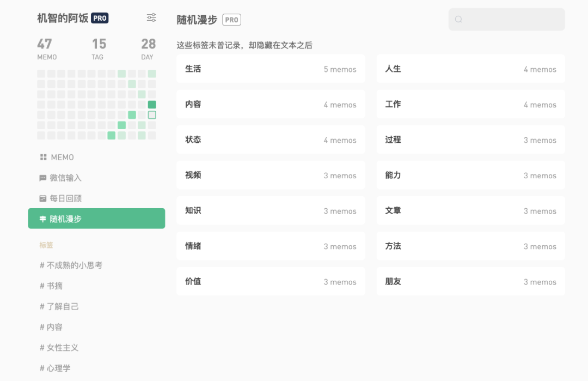Select the 过程 tag card
This screenshot has height=381, width=588.
470,140
